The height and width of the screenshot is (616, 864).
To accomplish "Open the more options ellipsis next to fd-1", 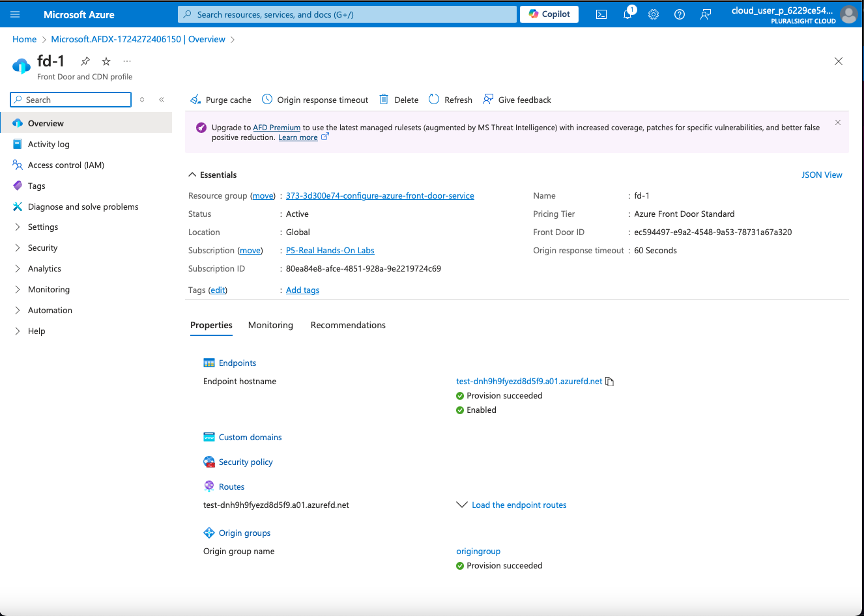I will [x=127, y=61].
